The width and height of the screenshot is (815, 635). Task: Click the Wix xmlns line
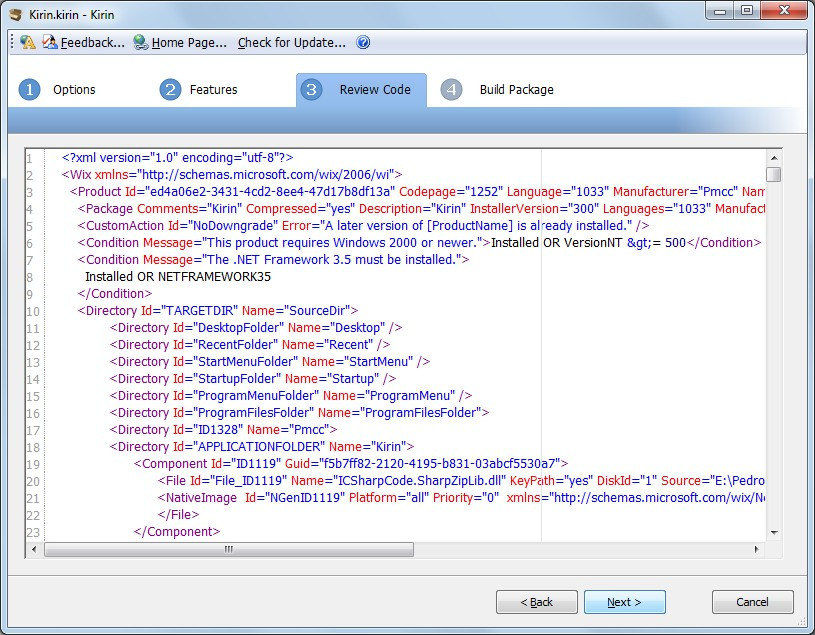click(232, 175)
